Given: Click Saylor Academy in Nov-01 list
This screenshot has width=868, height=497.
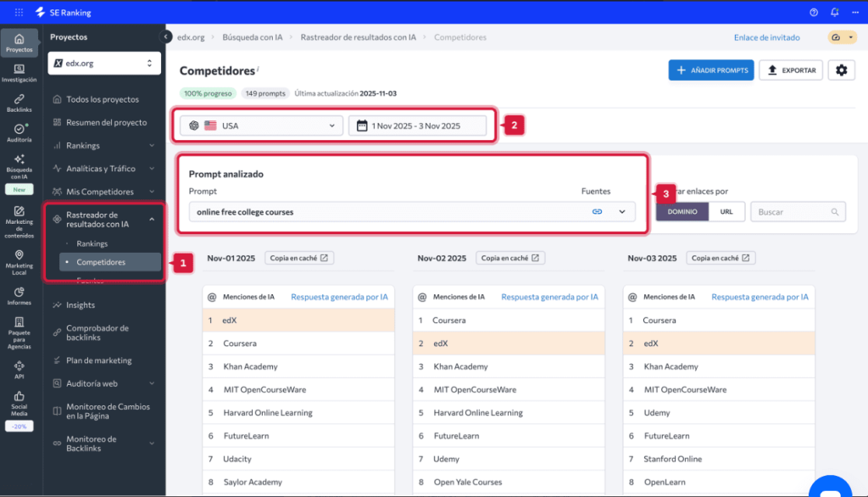Looking at the screenshot, I should [253, 482].
